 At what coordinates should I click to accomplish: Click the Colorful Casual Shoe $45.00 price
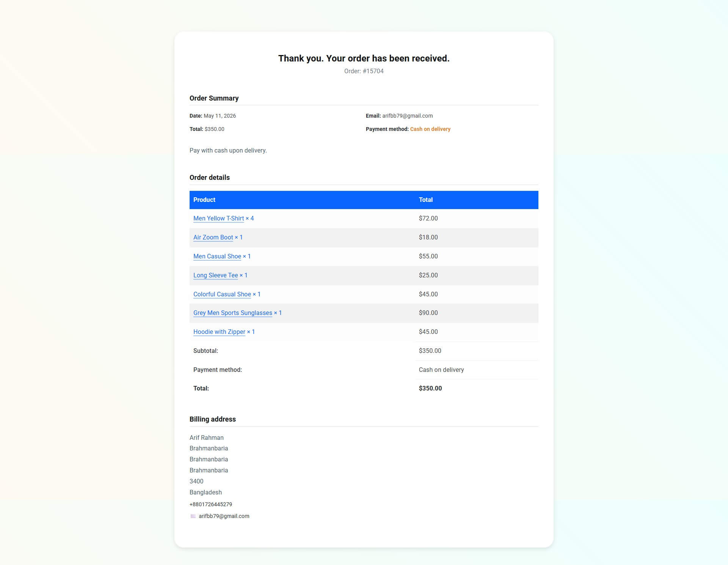coord(428,294)
